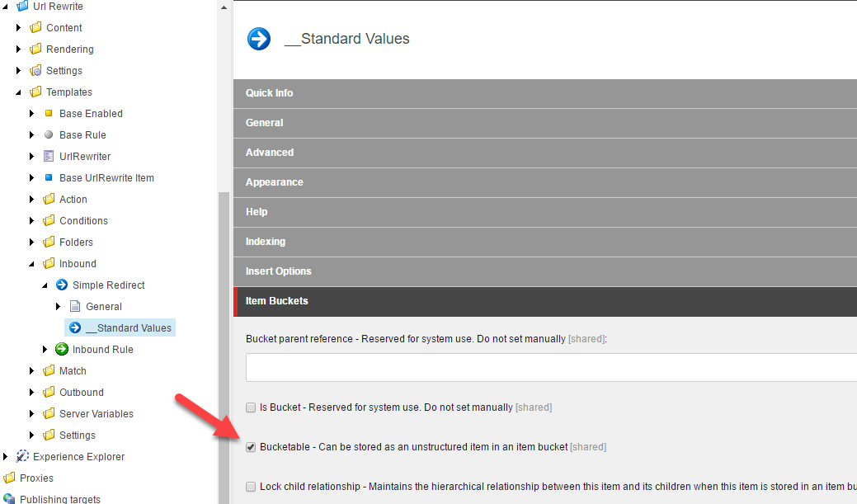Click the Outbound folder icon
This screenshot has width=857, height=504.
pos(49,392)
